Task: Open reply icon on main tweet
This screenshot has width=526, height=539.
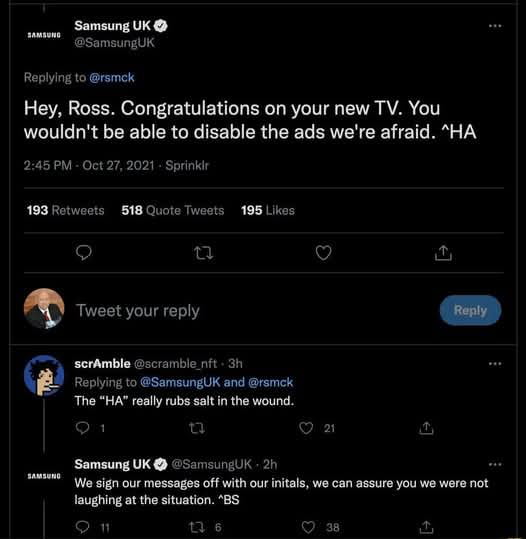Action: pos(84,253)
